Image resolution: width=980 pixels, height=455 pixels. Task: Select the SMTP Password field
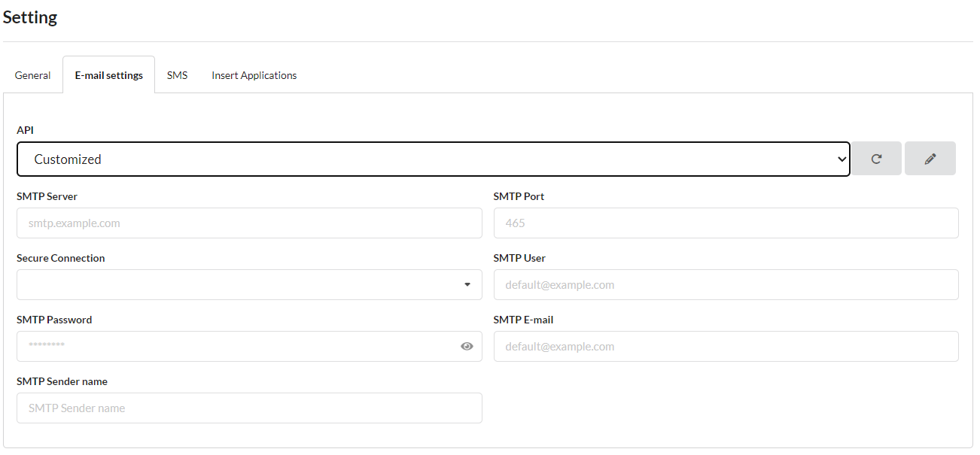(x=226, y=346)
